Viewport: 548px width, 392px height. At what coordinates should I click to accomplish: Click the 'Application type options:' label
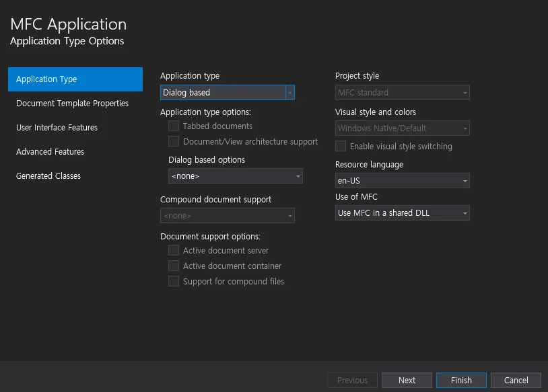click(x=205, y=112)
